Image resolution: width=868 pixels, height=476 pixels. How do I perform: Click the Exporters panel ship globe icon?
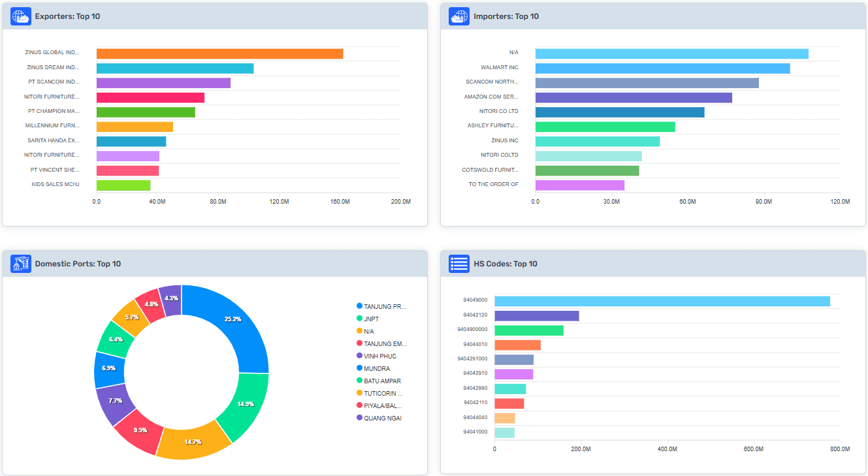click(21, 16)
